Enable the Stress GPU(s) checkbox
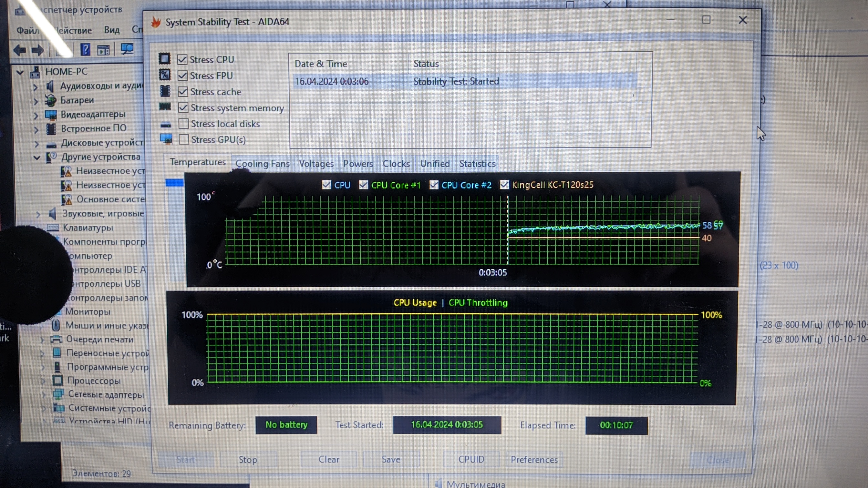This screenshot has width=868, height=488. (x=184, y=139)
